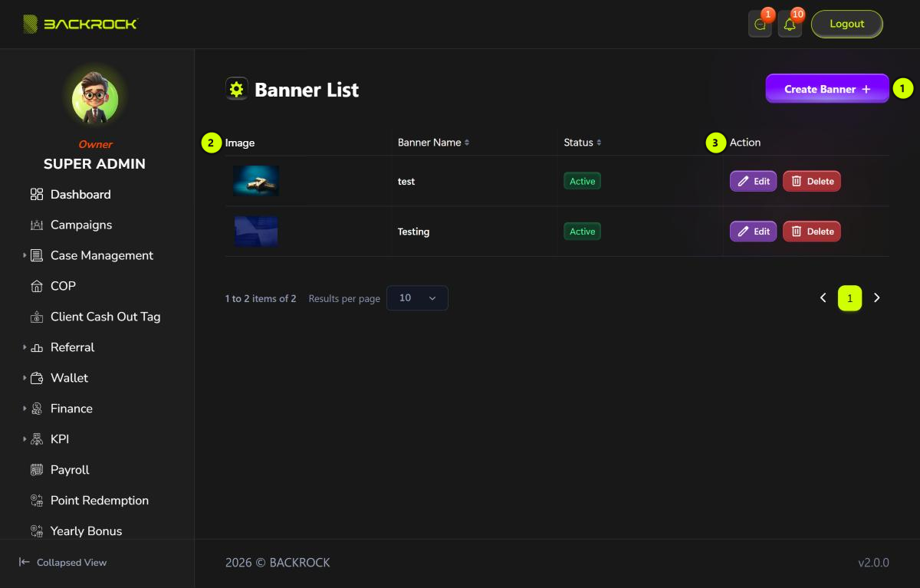920x588 pixels.
Task: Edit the 'Testing' banner
Action: click(x=753, y=232)
